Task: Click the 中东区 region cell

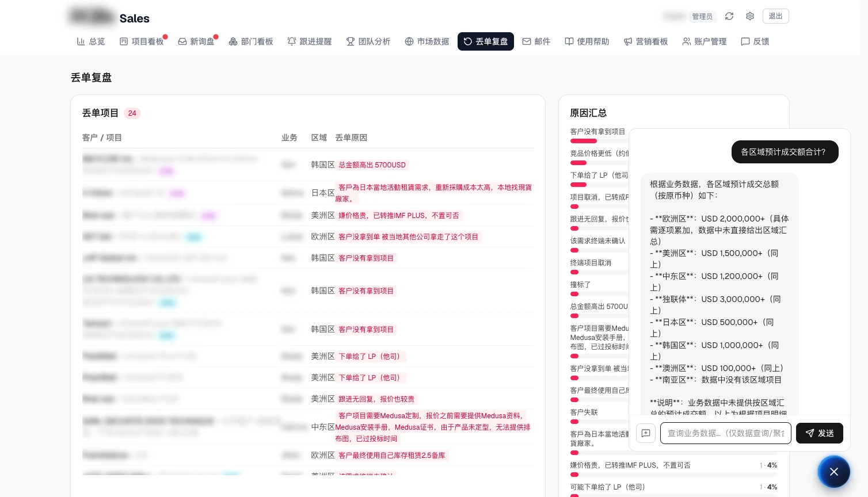Action: (323, 427)
